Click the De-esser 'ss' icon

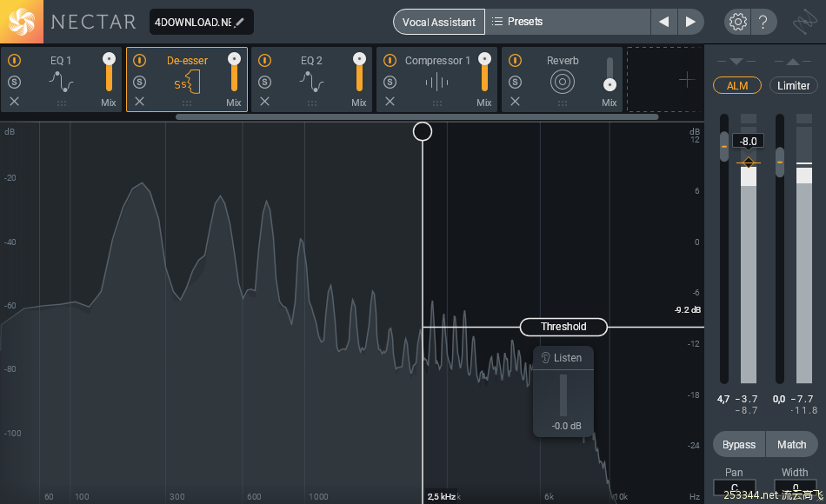[x=187, y=83]
